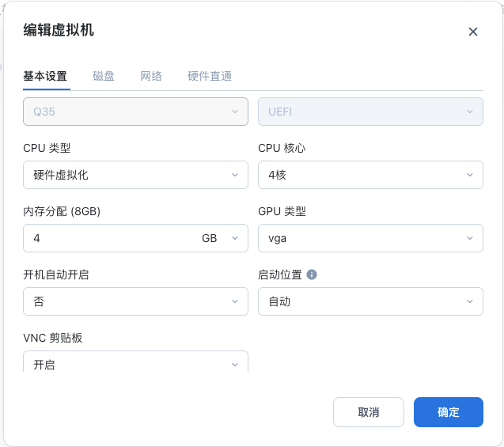Click the chevron arrow in CPU 核心 field
The height and width of the screenshot is (447, 504).
(470, 175)
